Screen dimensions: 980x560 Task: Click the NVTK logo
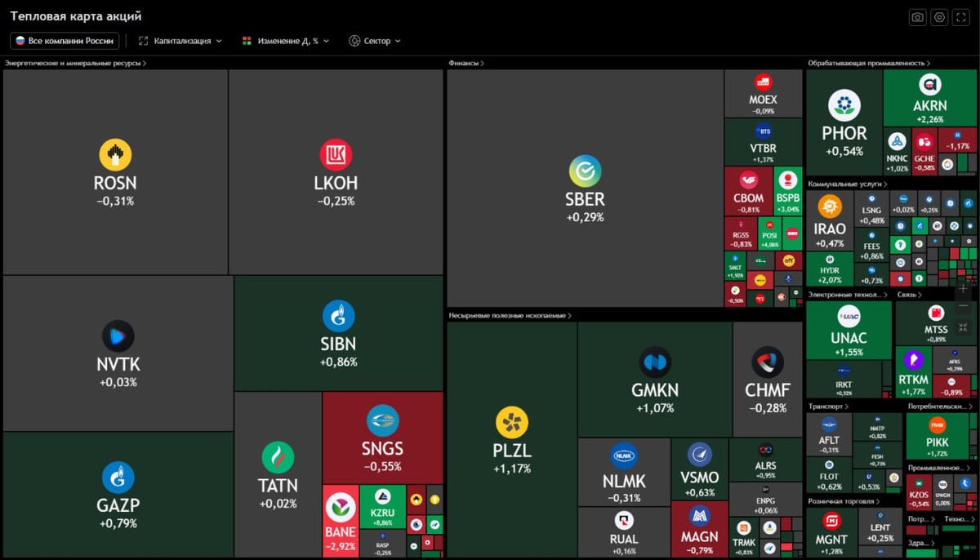tap(118, 336)
